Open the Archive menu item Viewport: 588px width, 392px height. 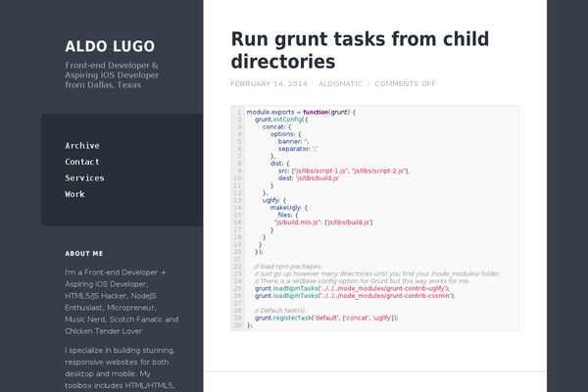click(x=82, y=145)
